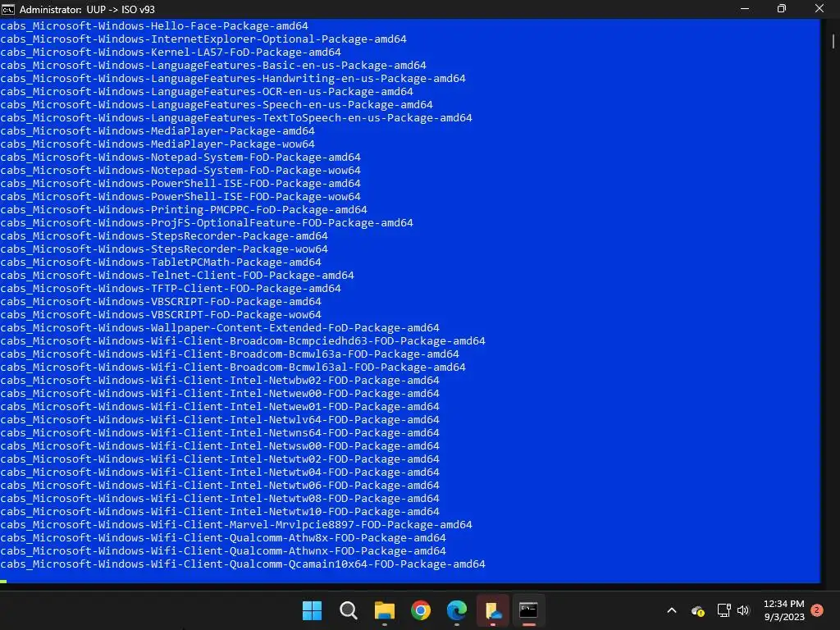Open the OneDrive cloud tray icon
Image resolution: width=840 pixels, height=630 pixels.
697,610
